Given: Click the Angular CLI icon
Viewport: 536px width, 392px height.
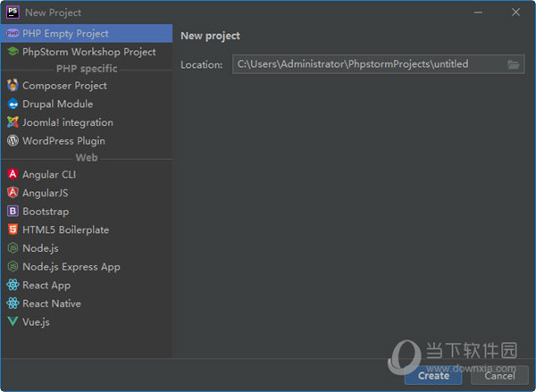Looking at the screenshot, I should [x=13, y=174].
